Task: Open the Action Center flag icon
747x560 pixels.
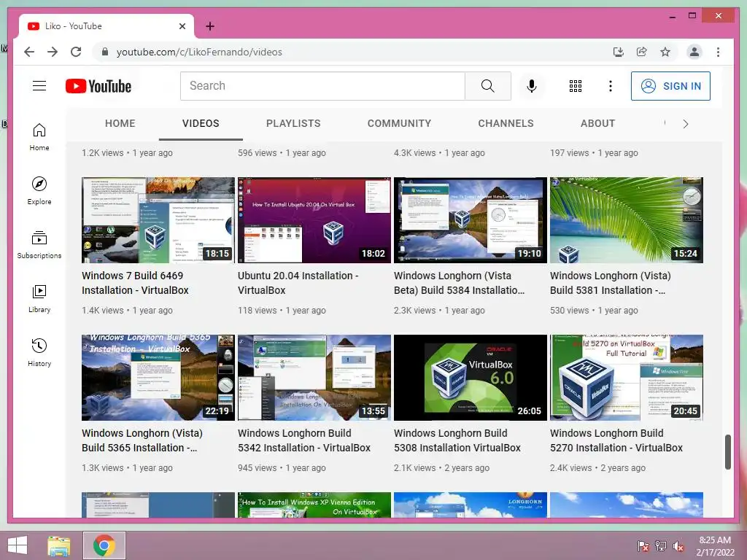Action: [x=643, y=546]
